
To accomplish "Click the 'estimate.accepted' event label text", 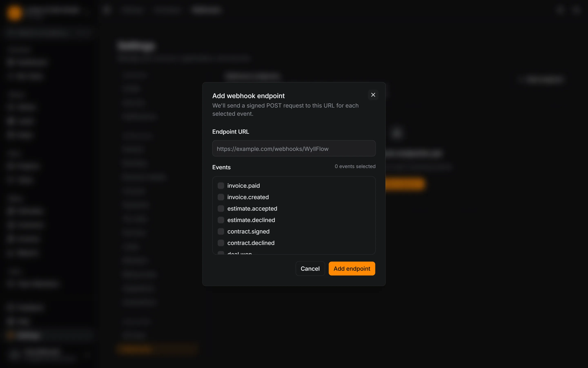I will point(252,209).
